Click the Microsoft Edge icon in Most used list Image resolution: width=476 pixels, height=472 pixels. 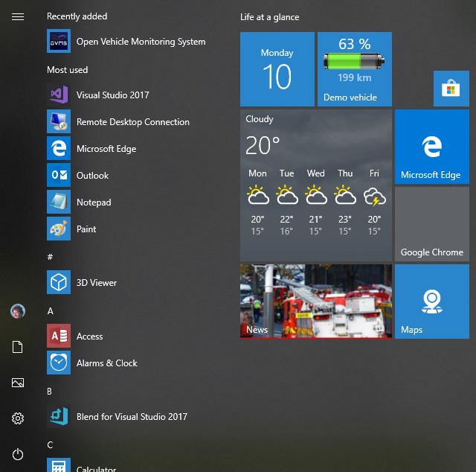coord(59,148)
